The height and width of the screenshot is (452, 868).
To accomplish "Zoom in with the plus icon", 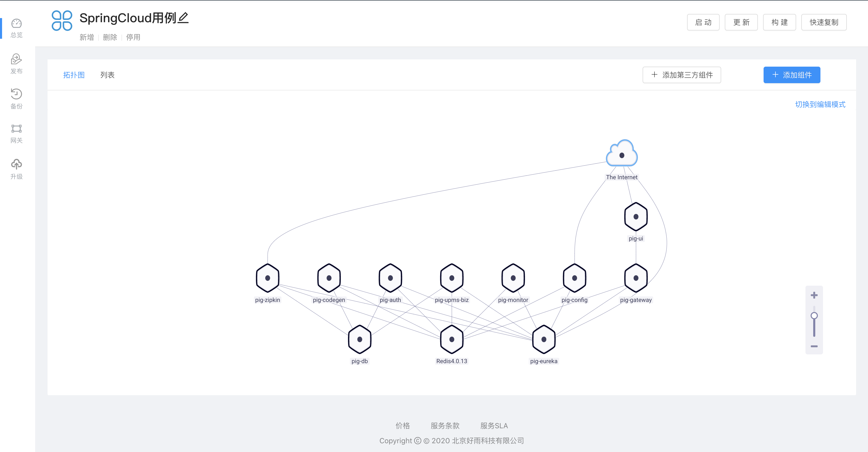I will pyautogui.click(x=814, y=295).
